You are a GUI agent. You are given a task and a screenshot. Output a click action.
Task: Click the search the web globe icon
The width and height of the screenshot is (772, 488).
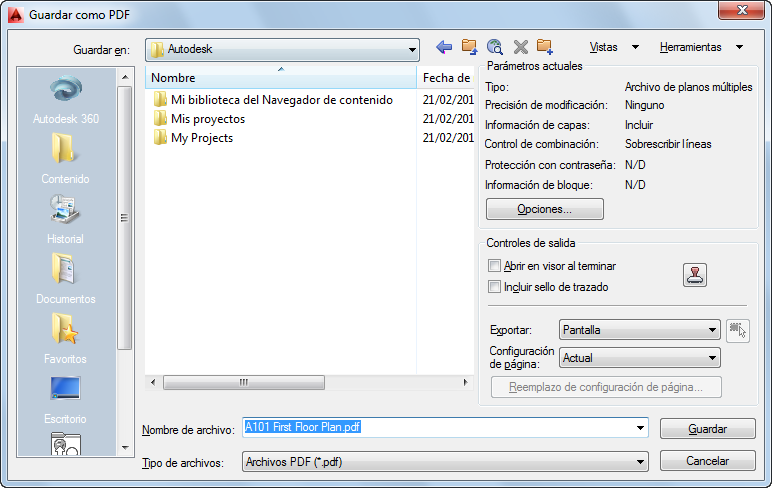[494, 47]
